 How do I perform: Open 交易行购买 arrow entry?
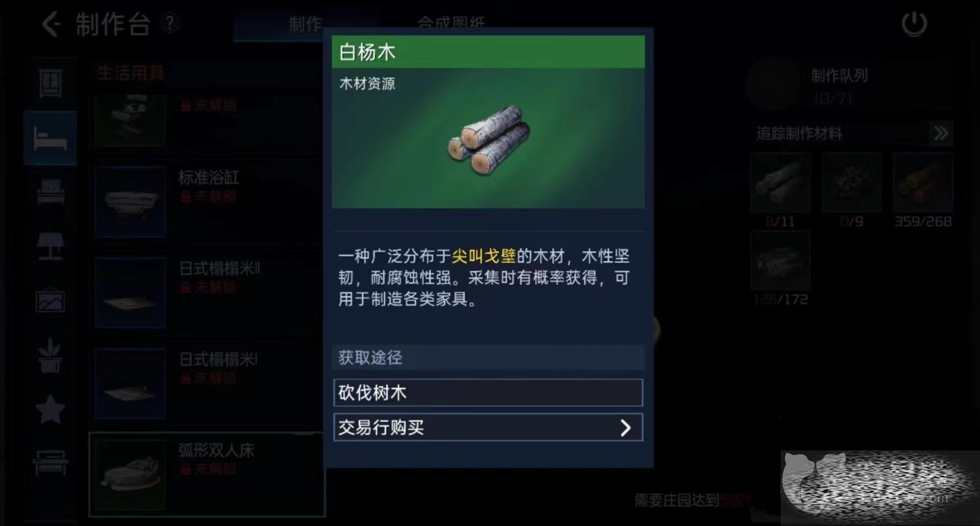point(488,427)
